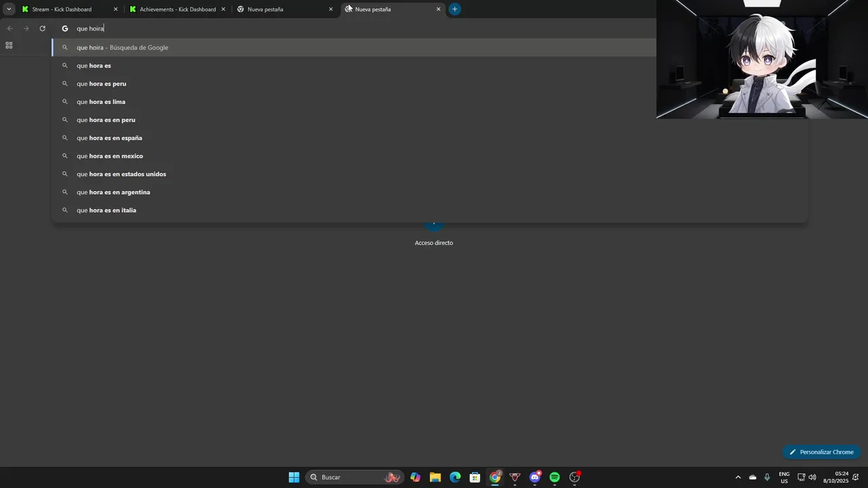868x488 pixels.
Task: Open the Valorant icon in the taskbar
Action: point(515,477)
